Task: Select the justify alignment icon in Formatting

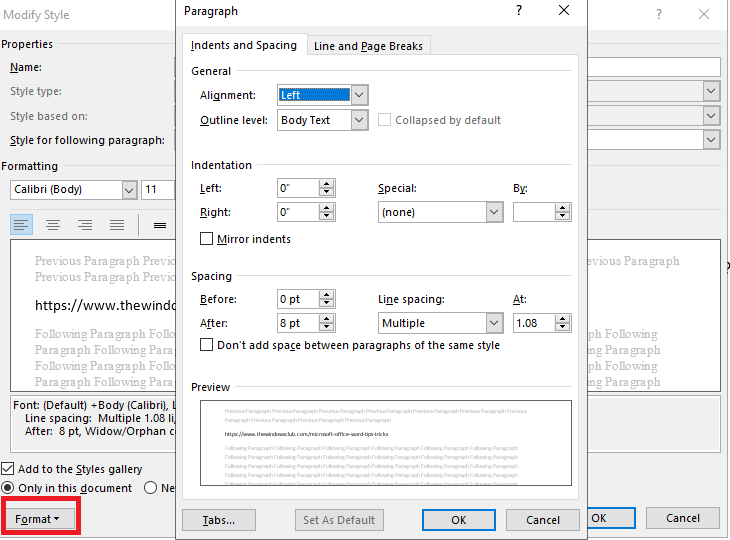Action: (117, 225)
